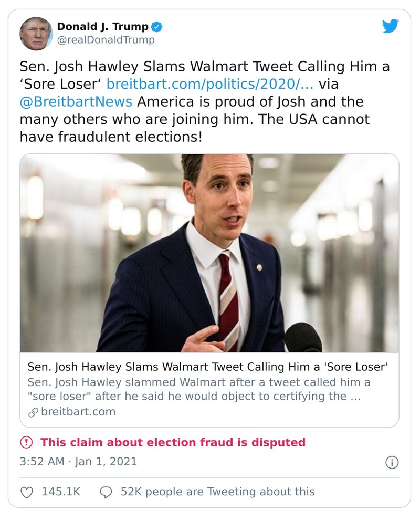
Task: Read "This claim about election fraud is disputed"
Action: click(173, 442)
